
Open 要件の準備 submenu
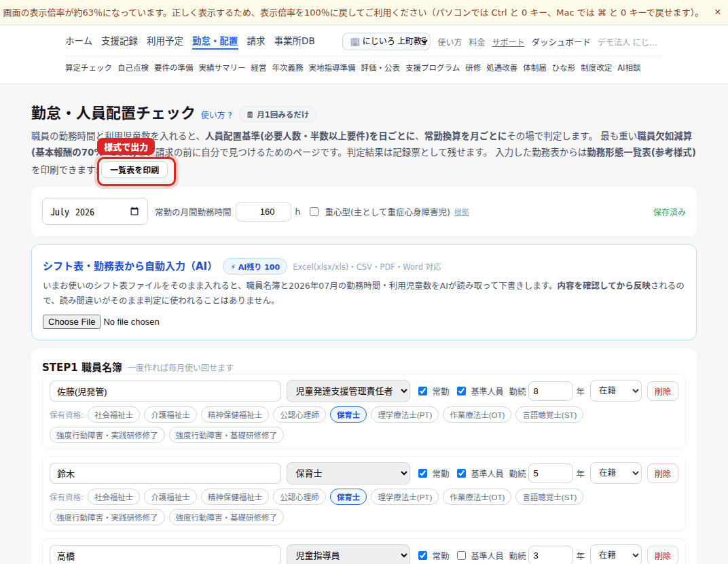coord(174,68)
